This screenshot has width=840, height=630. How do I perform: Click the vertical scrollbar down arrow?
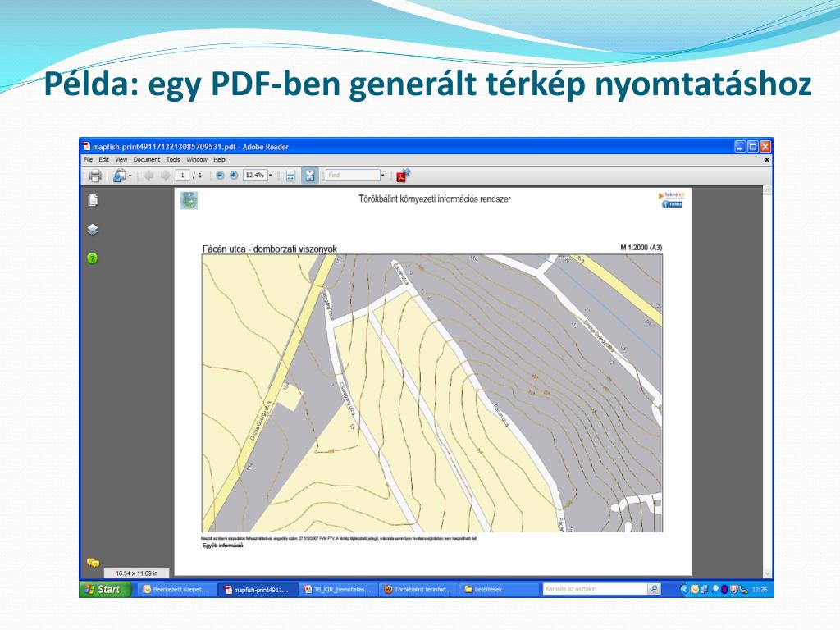[767, 573]
